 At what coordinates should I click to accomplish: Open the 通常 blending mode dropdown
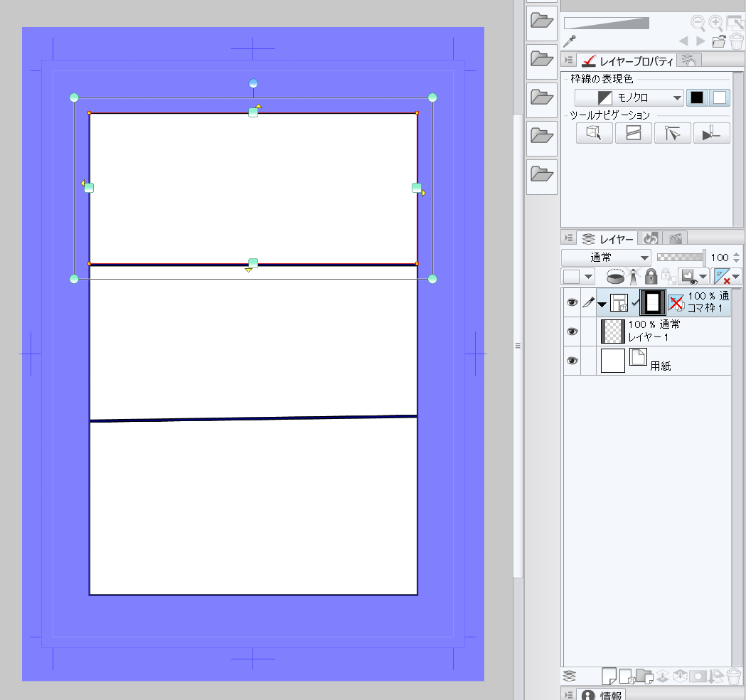point(606,258)
